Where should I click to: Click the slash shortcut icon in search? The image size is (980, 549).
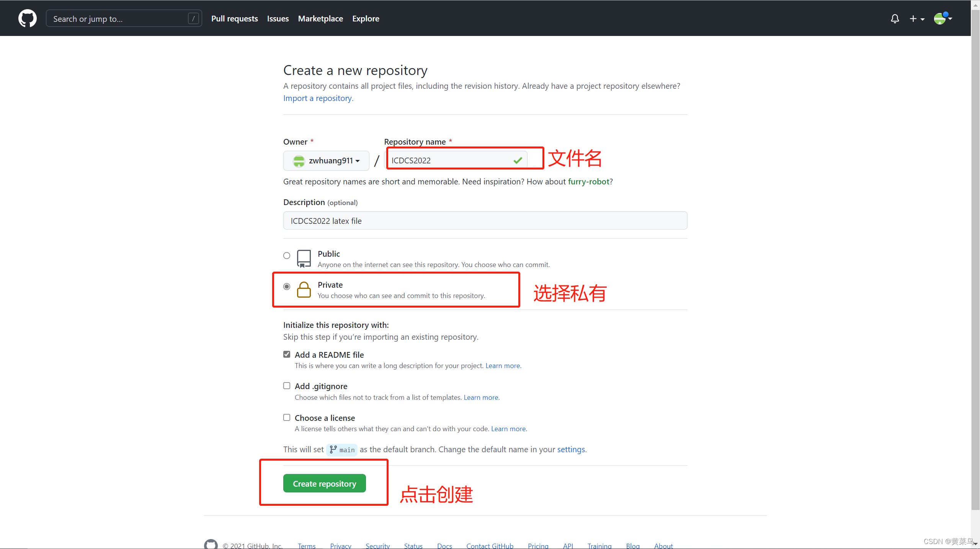(x=193, y=18)
